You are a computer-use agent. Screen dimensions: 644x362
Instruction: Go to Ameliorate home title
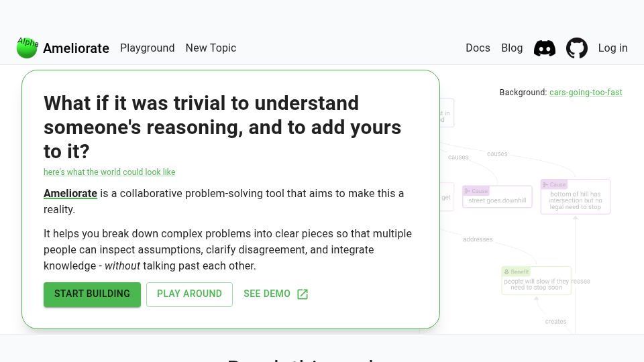(76, 48)
